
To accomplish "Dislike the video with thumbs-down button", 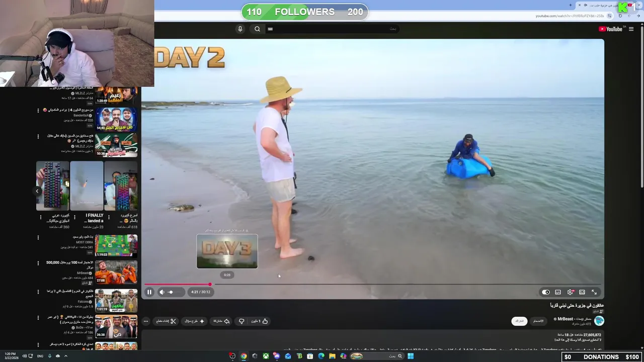I will (x=242, y=321).
